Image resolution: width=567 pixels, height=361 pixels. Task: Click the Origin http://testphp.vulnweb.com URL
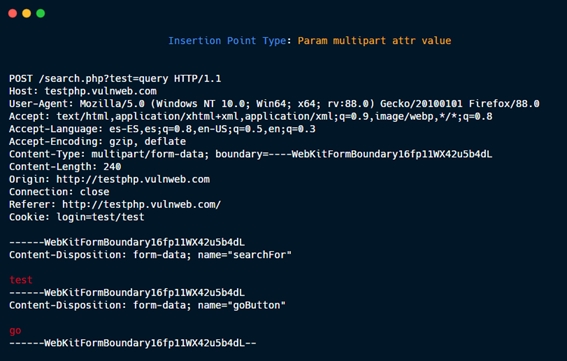[133, 179]
